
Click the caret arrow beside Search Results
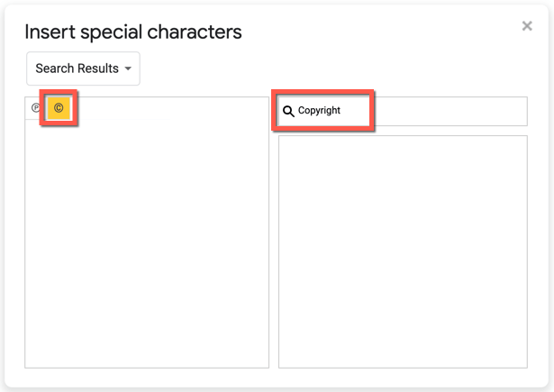[128, 69]
